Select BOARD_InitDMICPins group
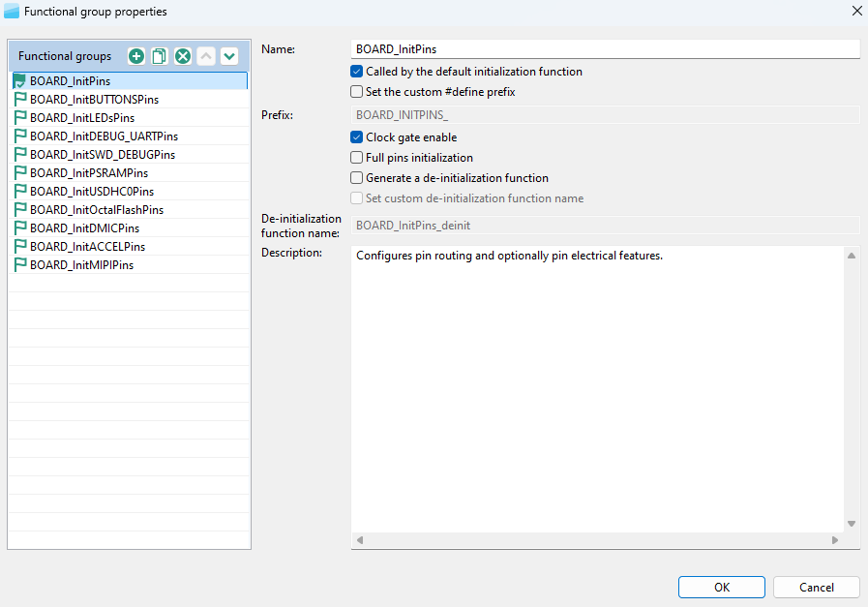Screen dimensions: 868x607 [130, 228]
